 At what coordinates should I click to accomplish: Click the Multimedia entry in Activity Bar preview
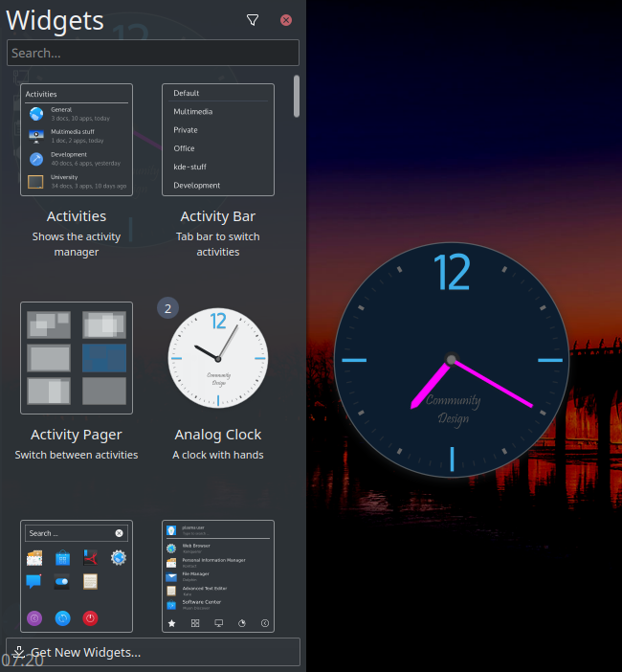pos(193,112)
